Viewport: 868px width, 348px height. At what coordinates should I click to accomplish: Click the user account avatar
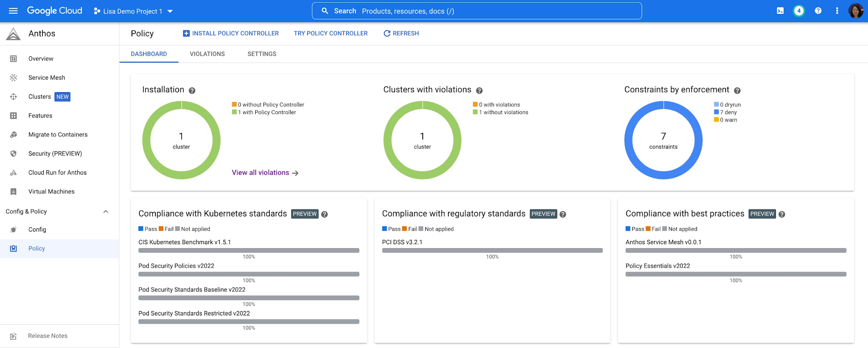(x=856, y=11)
